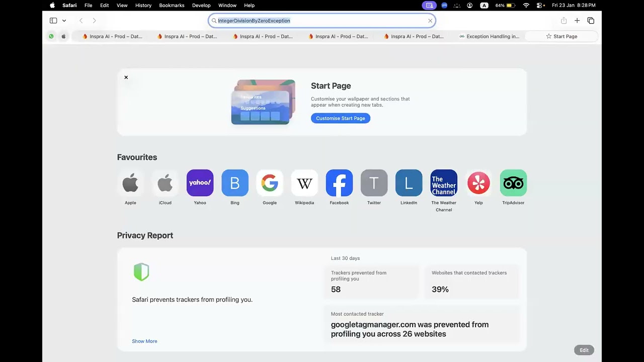
Task: Open the pinned Apple tab
Action: pos(63,36)
